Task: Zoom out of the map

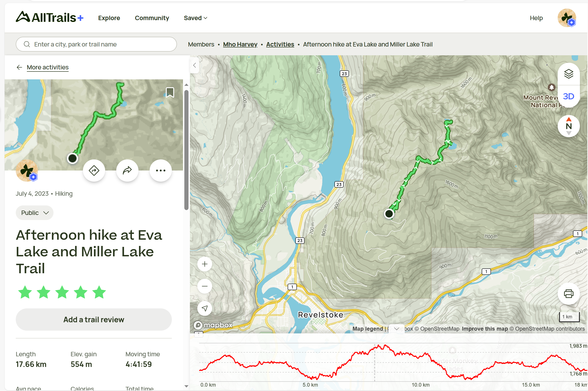Action: [x=205, y=286]
